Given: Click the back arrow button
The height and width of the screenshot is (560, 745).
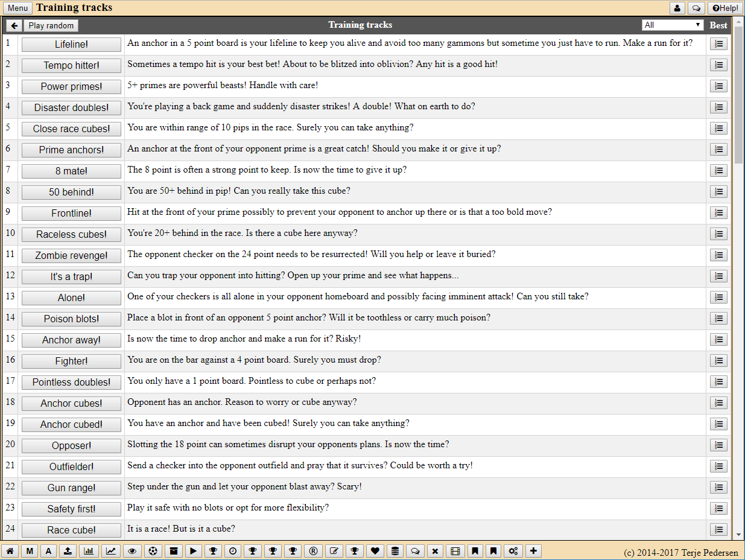Looking at the screenshot, I should [x=14, y=25].
